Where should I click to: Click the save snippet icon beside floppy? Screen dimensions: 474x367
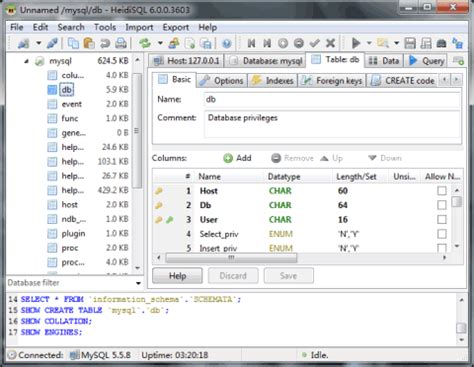(426, 43)
